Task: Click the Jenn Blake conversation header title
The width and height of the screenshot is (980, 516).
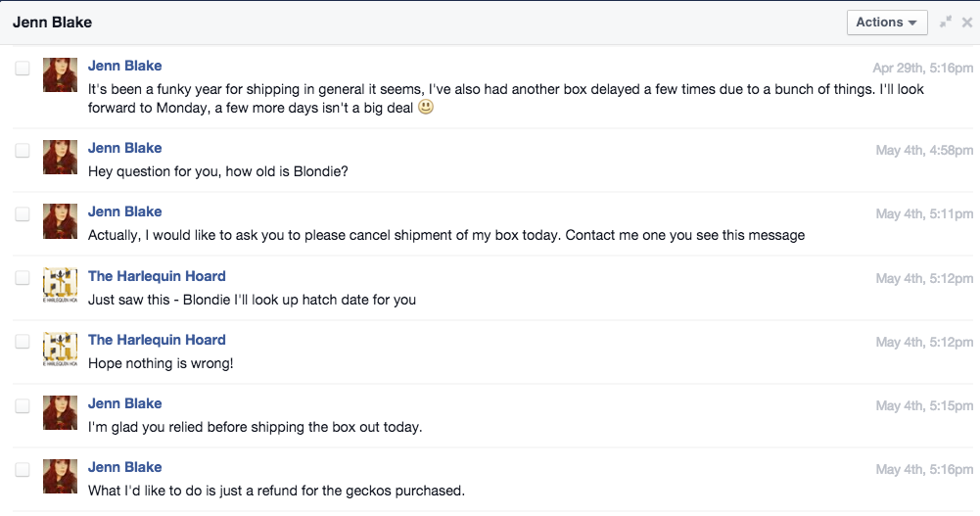Action: 53,23
